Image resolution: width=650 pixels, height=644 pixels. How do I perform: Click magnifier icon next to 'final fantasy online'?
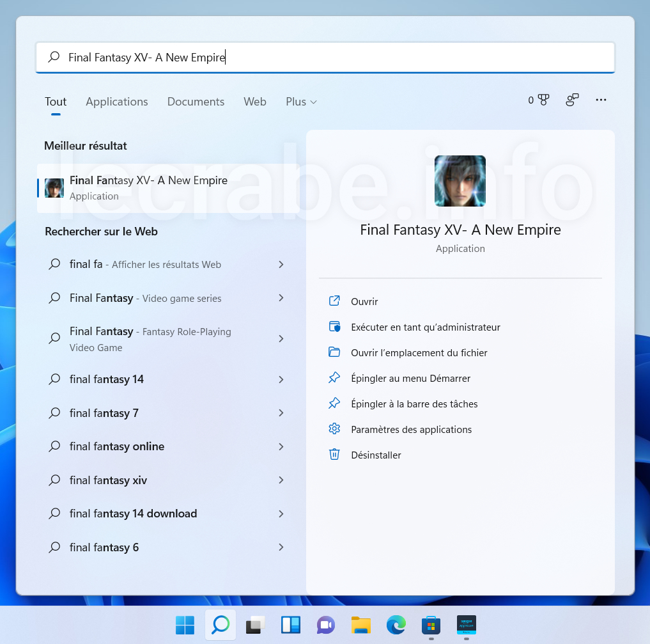click(x=54, y=446)
